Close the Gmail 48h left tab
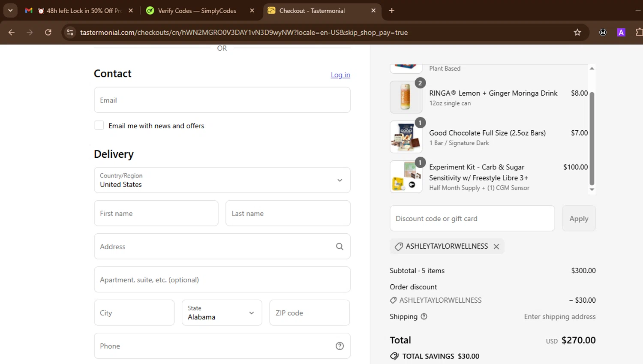 click(131, 11)
